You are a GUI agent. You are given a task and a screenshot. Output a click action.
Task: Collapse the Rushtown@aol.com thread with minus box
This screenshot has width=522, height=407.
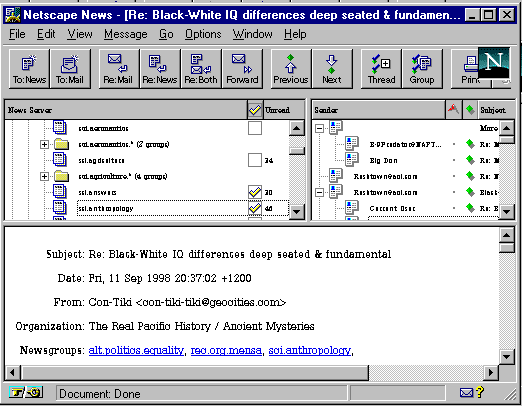coord(319,192)
